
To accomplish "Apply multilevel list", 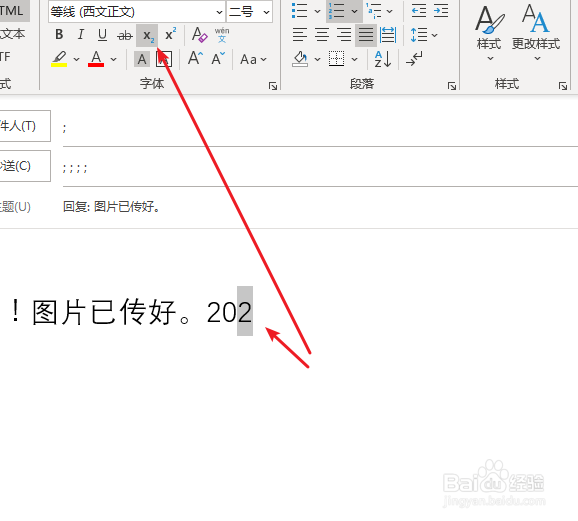I will coord(374,11).
